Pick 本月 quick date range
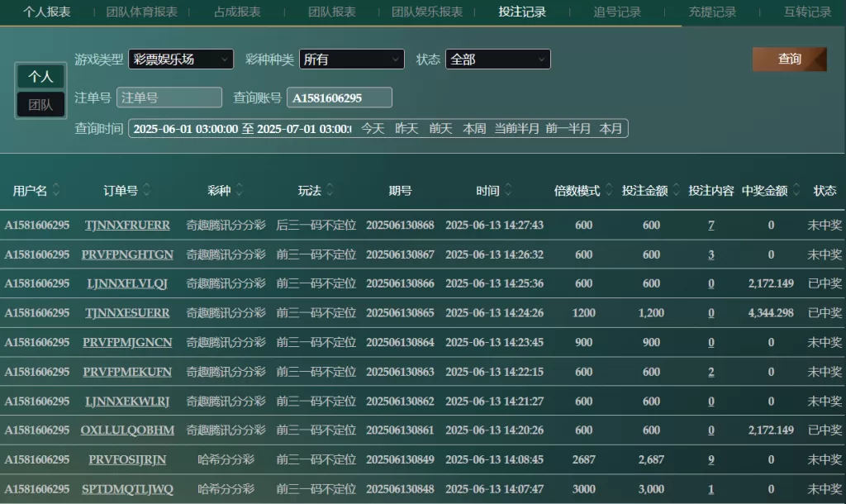The image size is (846, 504). coord(611,128)
